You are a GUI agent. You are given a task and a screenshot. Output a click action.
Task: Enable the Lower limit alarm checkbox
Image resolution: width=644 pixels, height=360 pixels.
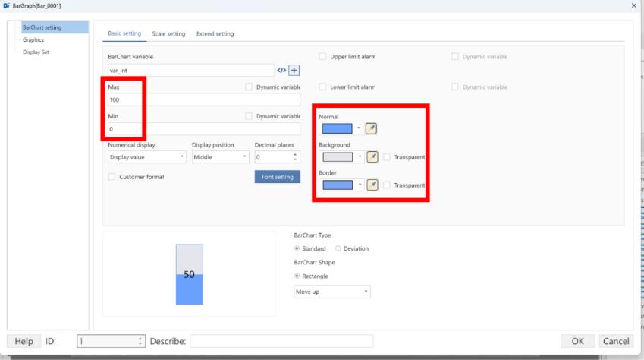point(322,87)
